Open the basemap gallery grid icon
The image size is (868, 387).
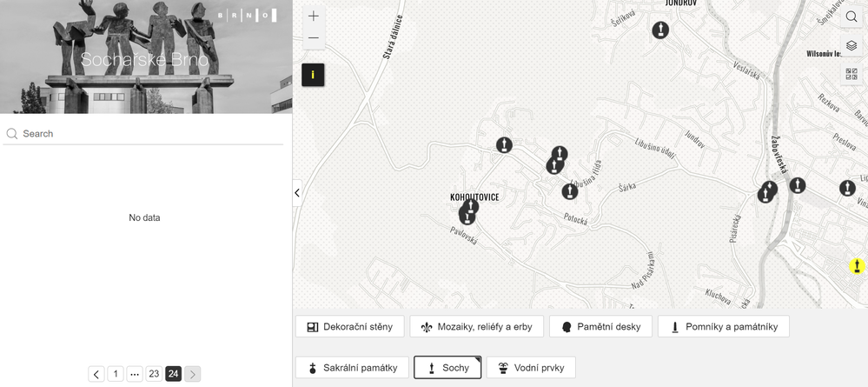[x=851, y=75]
